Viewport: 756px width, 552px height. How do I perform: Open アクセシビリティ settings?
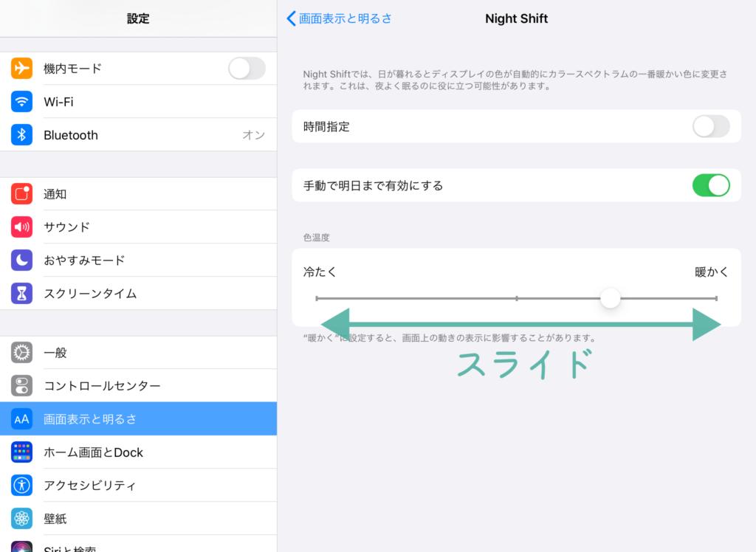138,486
